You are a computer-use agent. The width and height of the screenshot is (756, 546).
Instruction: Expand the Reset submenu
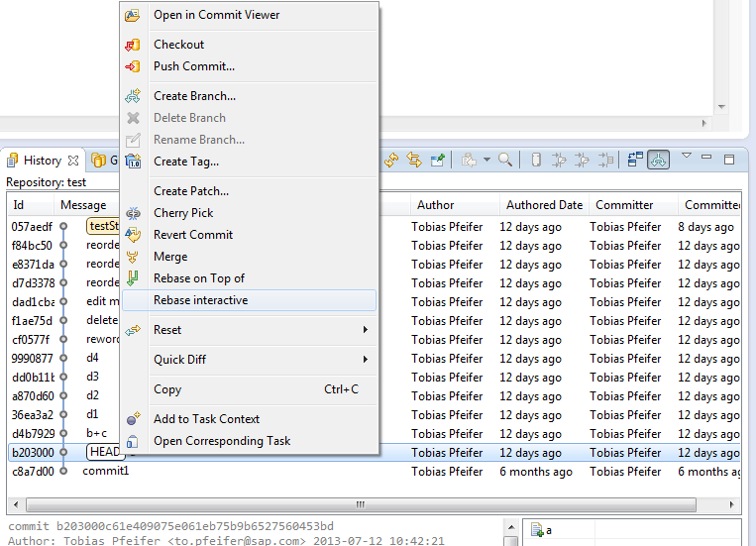point(365,330)
